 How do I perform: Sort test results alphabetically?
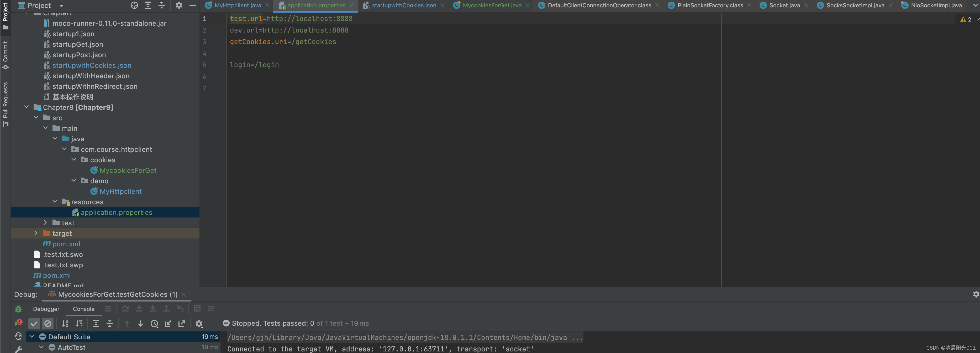pyautogui.click(x=65, y=324)
